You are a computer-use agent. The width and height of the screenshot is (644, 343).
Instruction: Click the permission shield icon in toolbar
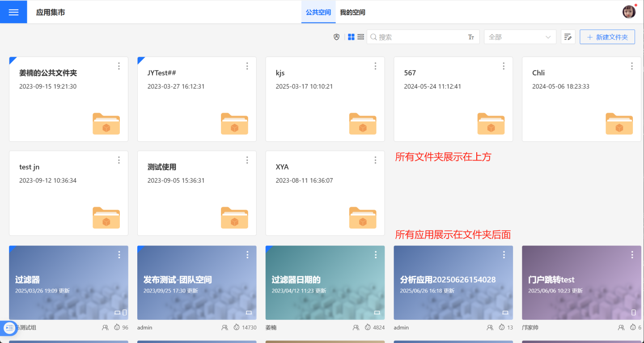337,37
